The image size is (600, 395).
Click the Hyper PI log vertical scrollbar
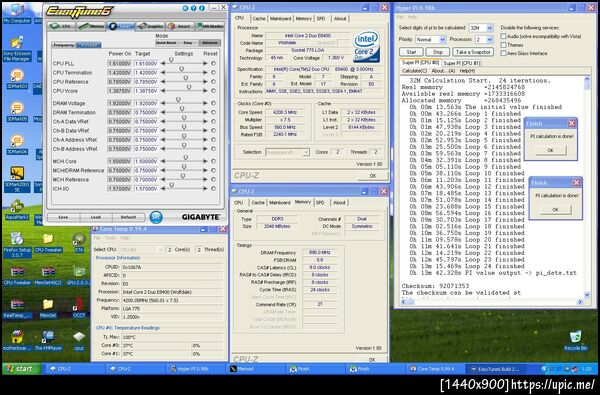pos(587,187)
